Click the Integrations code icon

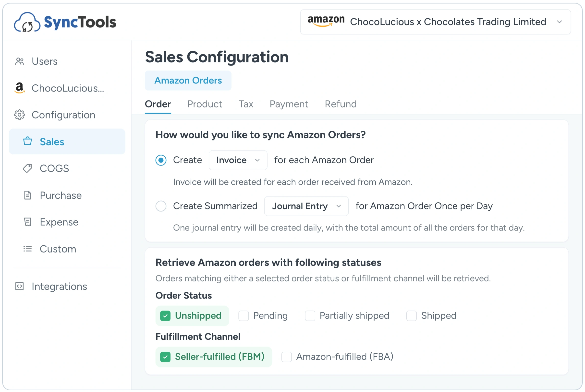coord(20,287)
